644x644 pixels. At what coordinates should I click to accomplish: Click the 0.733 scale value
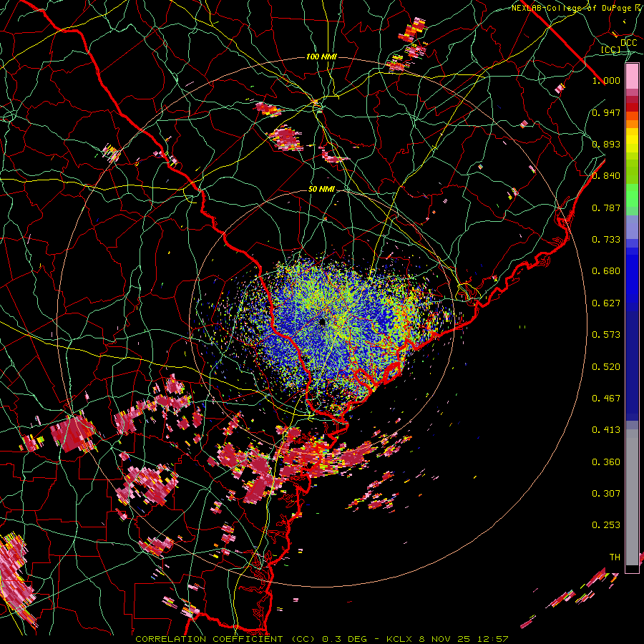606,240
